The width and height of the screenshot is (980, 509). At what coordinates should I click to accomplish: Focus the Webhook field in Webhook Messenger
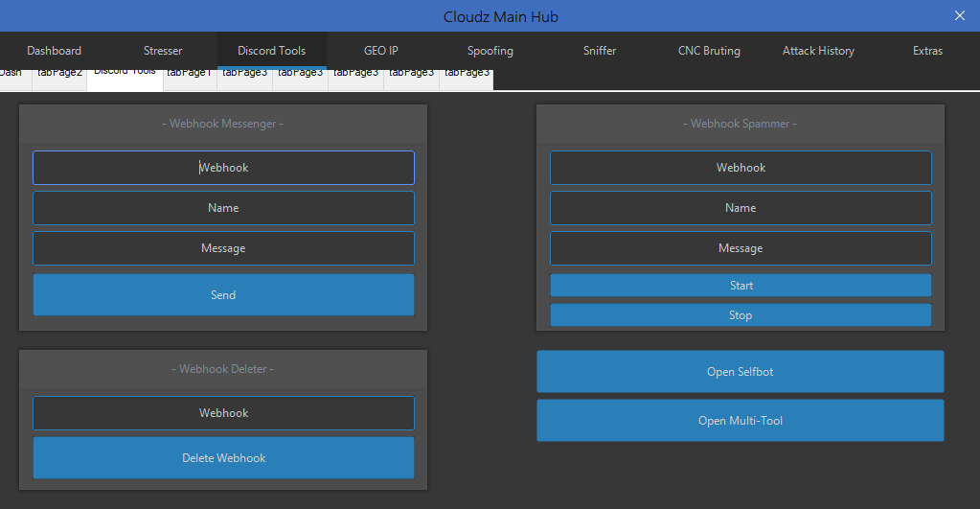[x=224, y=168]
